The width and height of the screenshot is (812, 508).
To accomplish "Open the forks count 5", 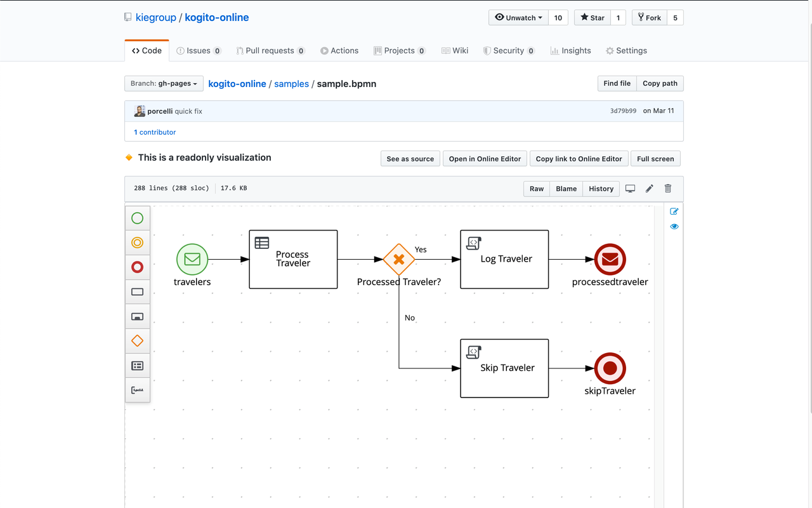I will tap(675, 18).
